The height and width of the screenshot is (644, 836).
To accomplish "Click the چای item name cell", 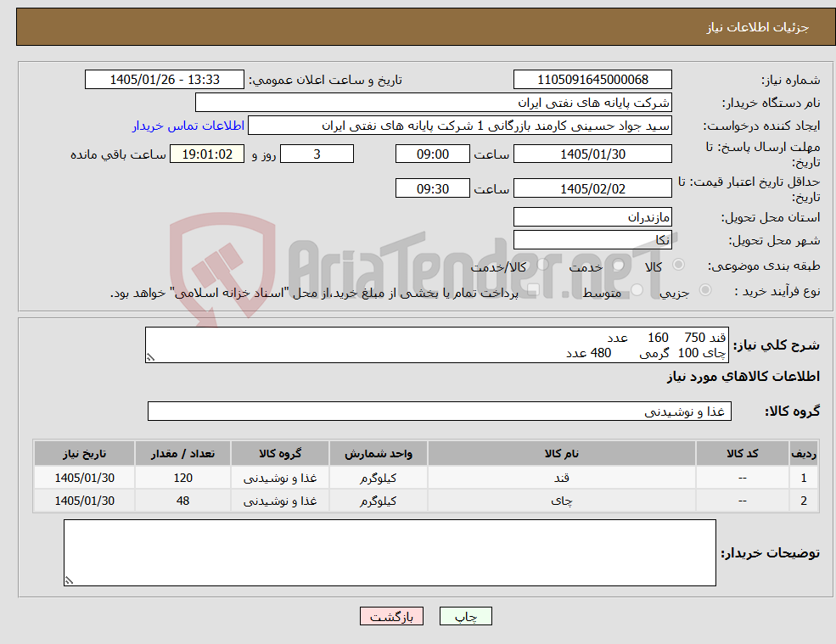I will click(x=561, y=501).
